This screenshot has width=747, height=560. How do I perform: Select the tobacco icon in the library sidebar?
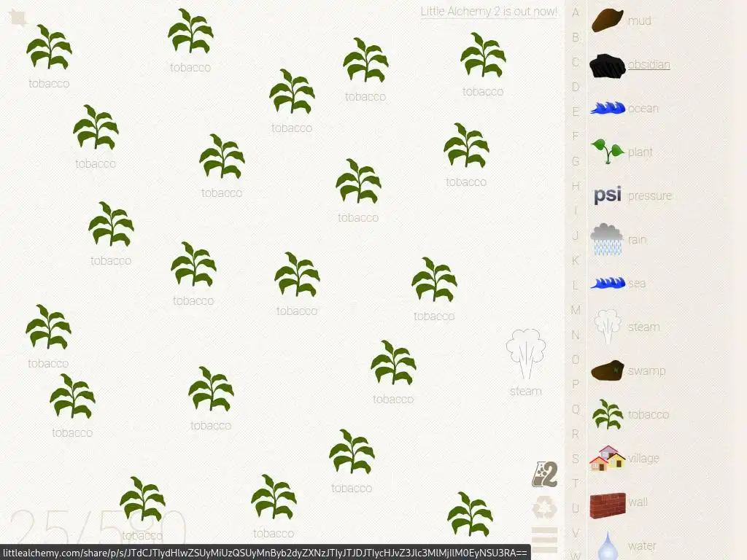tap(608, 414)
